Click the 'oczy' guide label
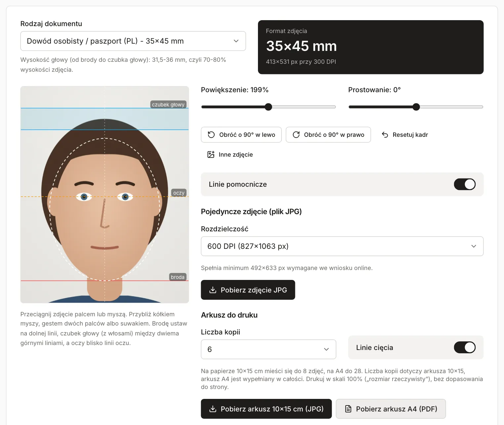504x425 pixels. (x=179, y=193)
